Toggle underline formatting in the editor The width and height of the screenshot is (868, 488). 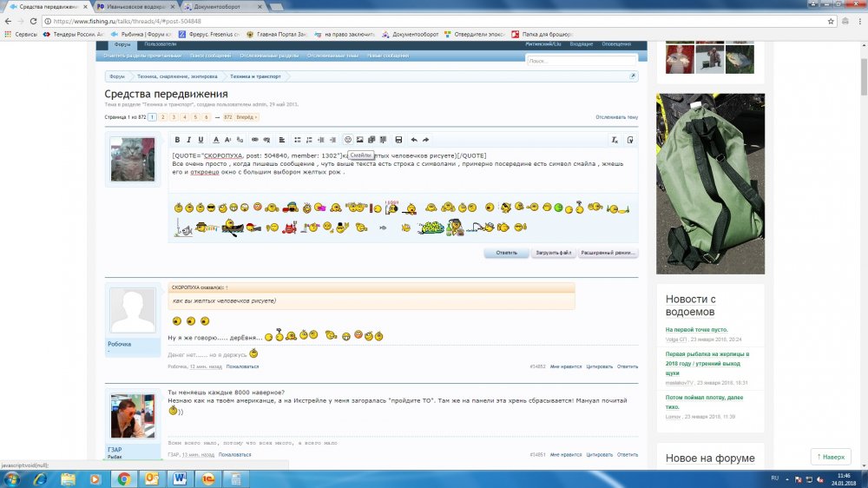tap(201, 140)
